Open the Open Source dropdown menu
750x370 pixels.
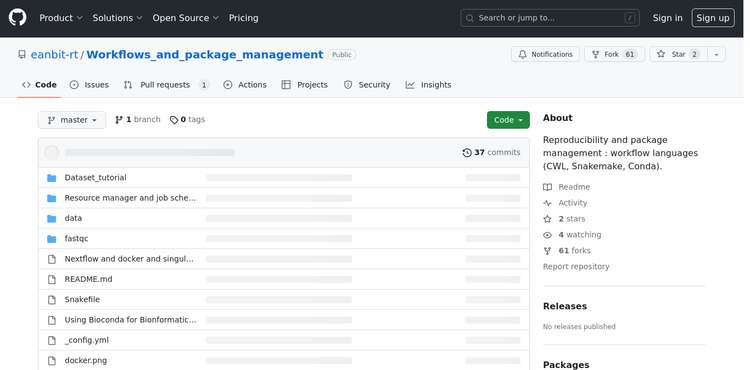tap(186, 18)
